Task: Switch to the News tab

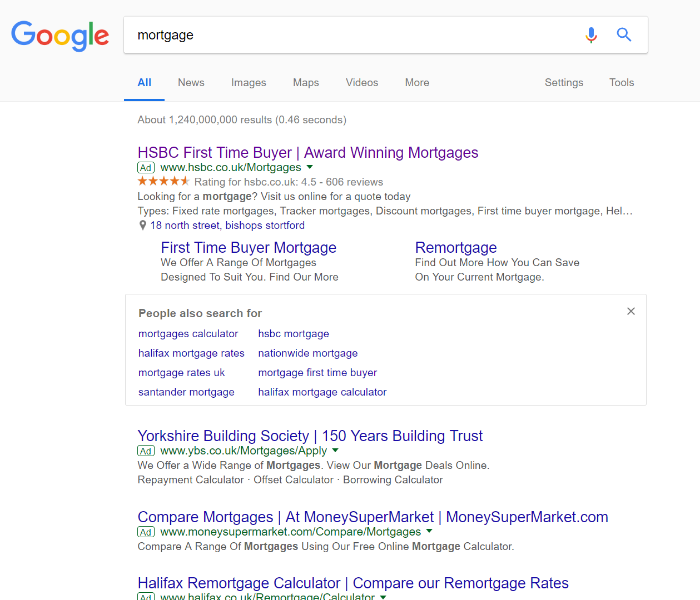Action: click(x=191, y=83)
